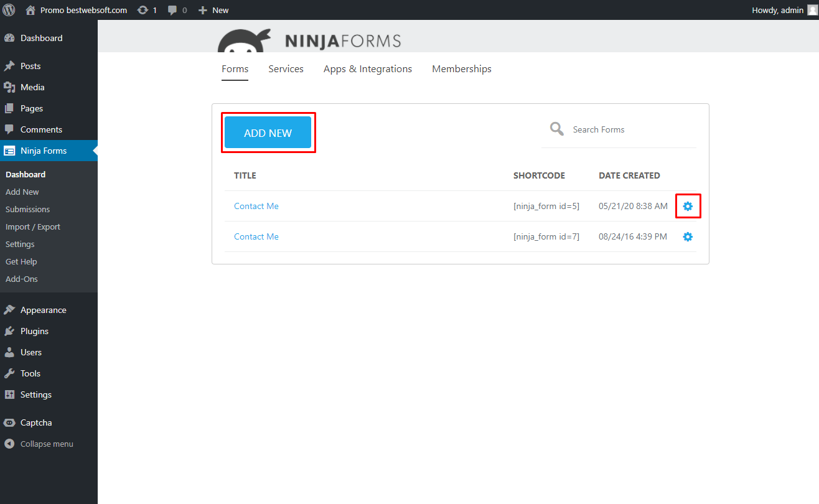Click the Posts menu label

(30, 66)
